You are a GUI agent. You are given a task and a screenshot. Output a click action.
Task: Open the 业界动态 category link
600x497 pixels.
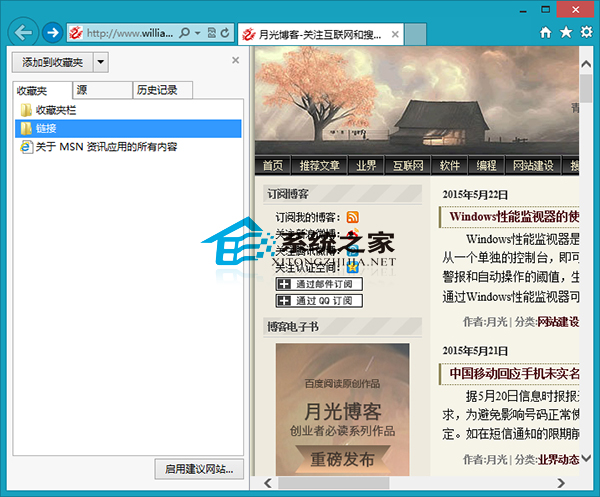pos(559,460)
